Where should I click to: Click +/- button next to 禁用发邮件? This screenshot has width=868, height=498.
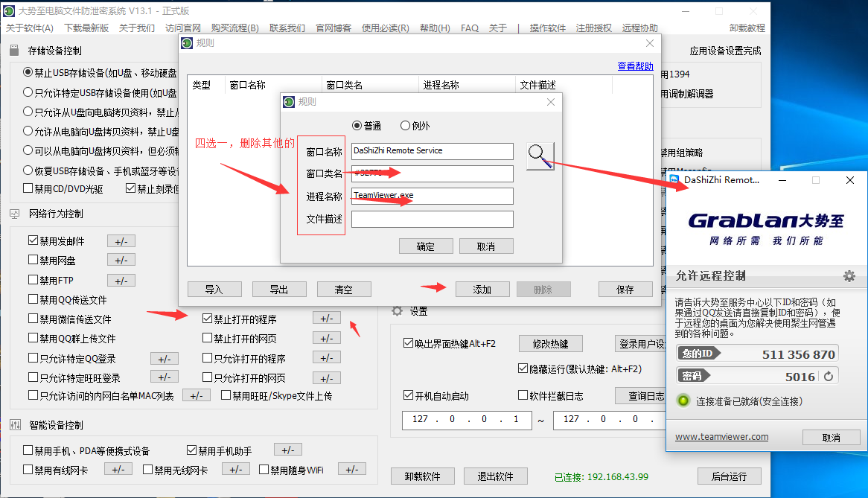click(x=121, y=241)
